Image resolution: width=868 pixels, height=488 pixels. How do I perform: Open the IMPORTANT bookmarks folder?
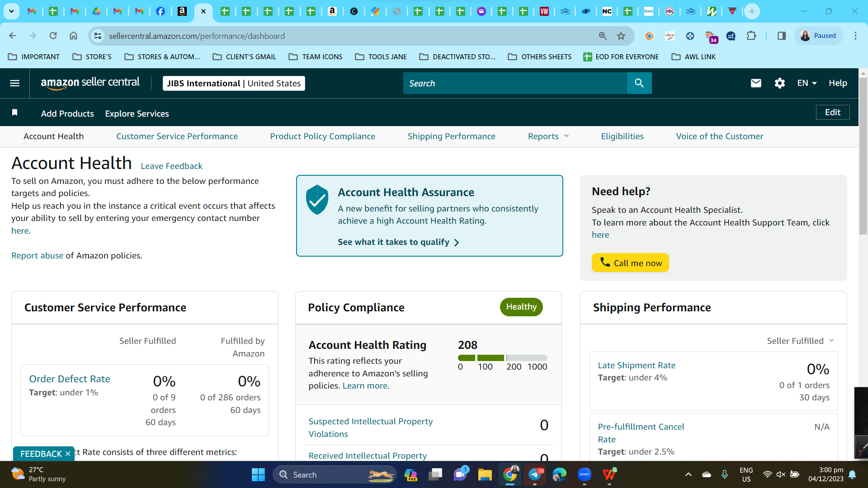(34, 57)
